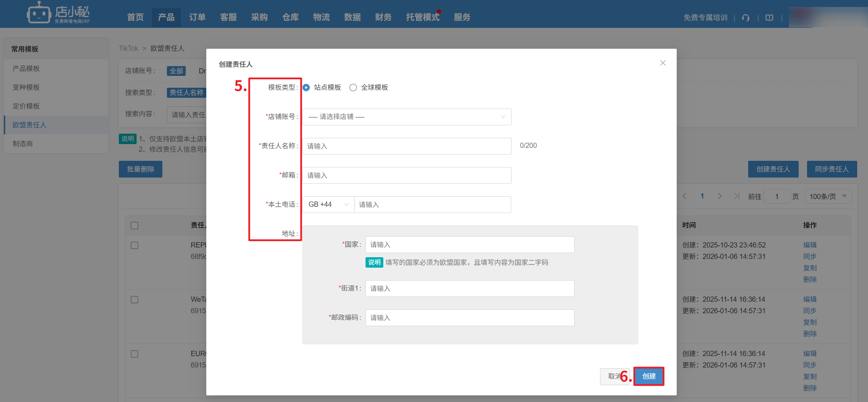
Task: Close the 创建责任人 dialog with the X icon
Action: pos(662,63)
